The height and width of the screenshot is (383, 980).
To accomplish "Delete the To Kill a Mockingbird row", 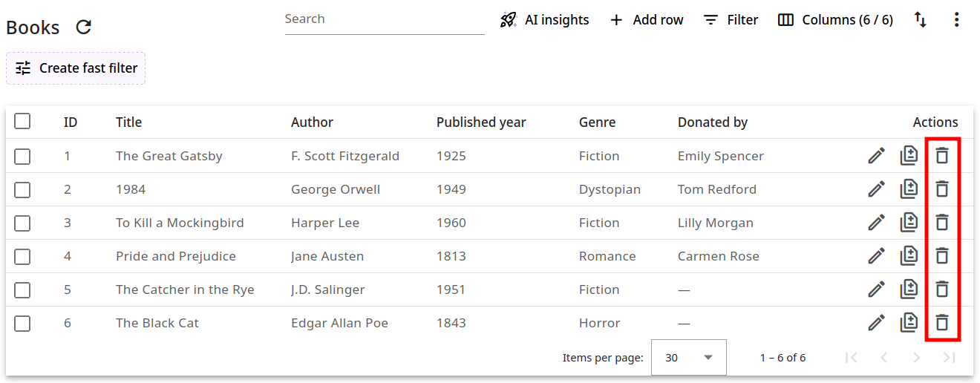I will (x=941, y=223).
